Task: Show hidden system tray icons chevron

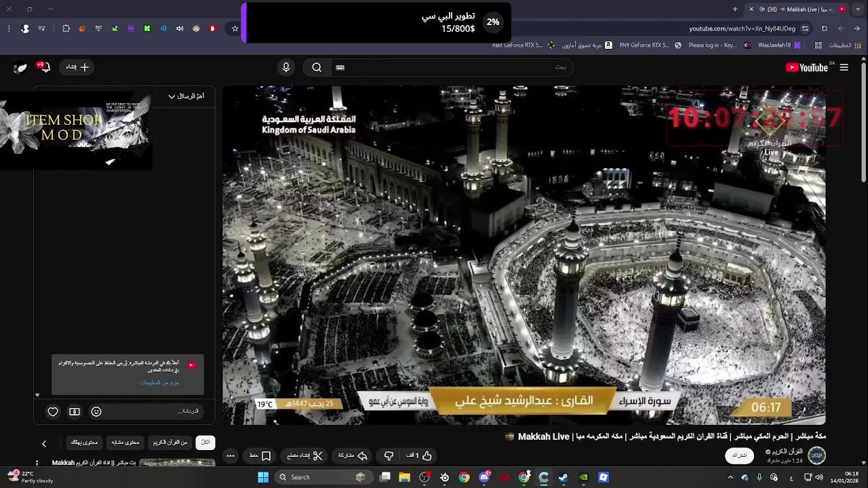Action: pyautogui.click(x=730, y=477)
